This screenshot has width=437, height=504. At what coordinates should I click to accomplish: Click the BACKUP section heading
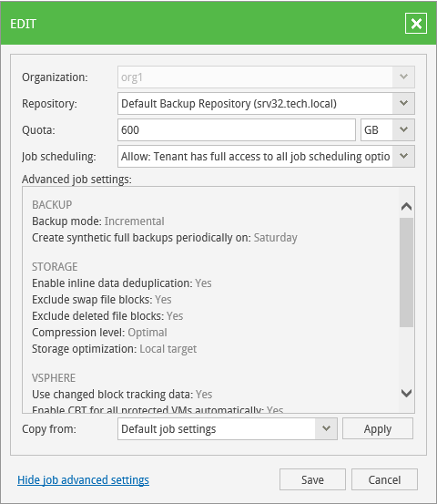coord(52,205)
